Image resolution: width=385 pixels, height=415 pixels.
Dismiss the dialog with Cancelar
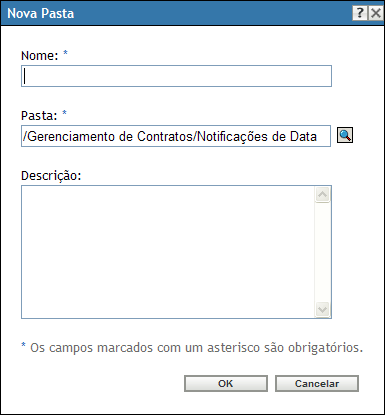coord(317,384)
